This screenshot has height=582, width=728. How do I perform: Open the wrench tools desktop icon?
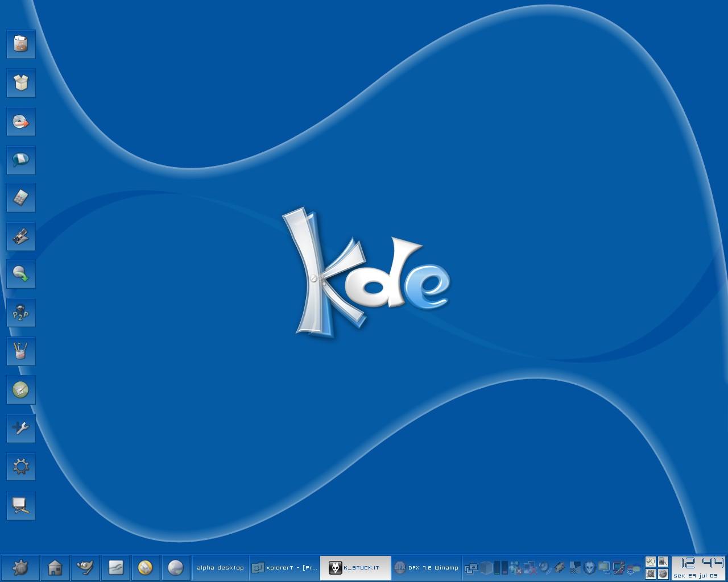21,428
